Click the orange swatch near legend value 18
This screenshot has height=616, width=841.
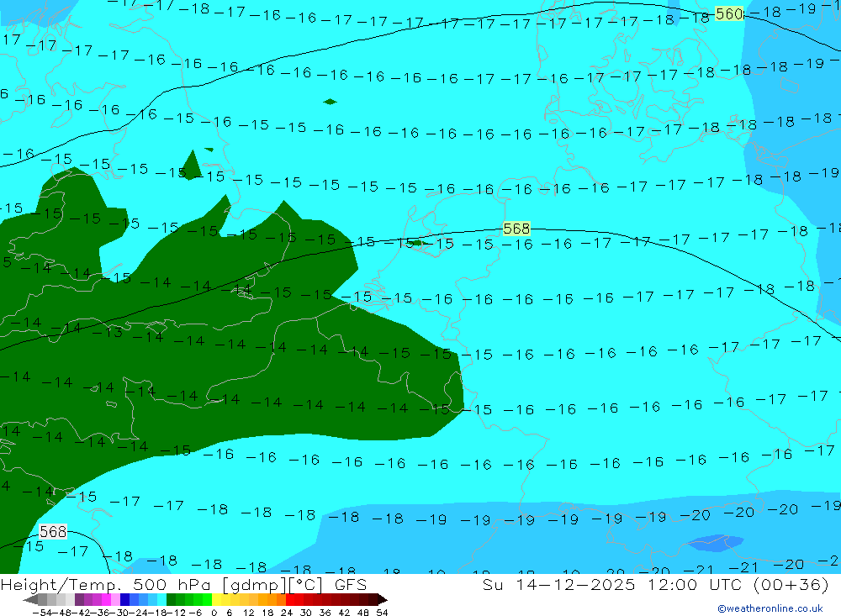click(x=262, y=599)
